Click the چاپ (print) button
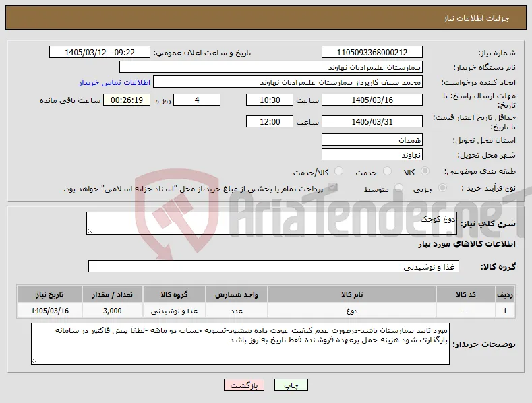The height and width of the screenshot is (403, 532). tap(291, 385)
